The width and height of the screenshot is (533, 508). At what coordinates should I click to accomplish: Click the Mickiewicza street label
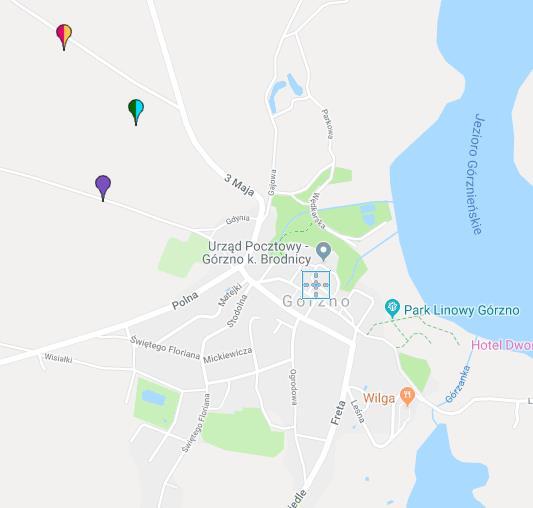(x=228, y=355)
